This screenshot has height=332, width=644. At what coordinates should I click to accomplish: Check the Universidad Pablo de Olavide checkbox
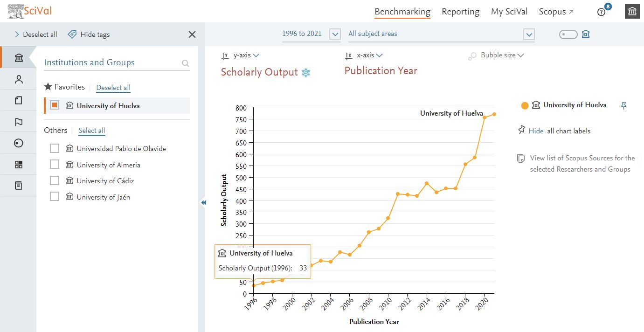[55, 148]
